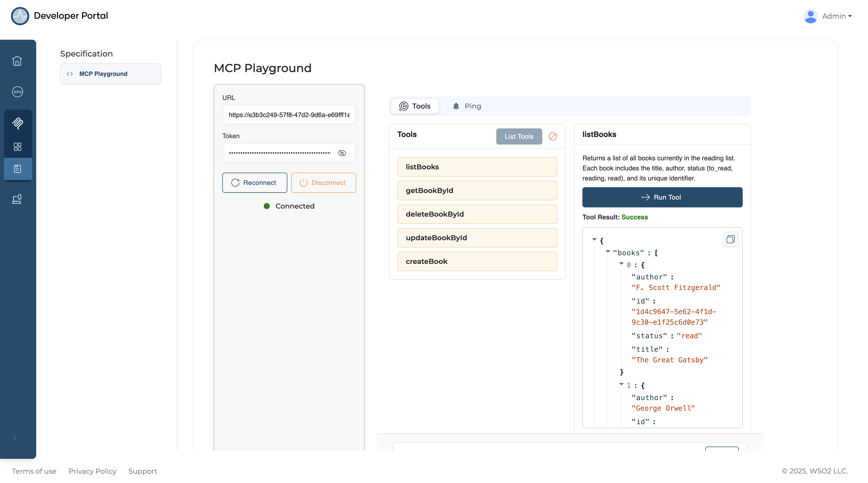Expand the left sidebar with chevron

[x=14, y=438]
